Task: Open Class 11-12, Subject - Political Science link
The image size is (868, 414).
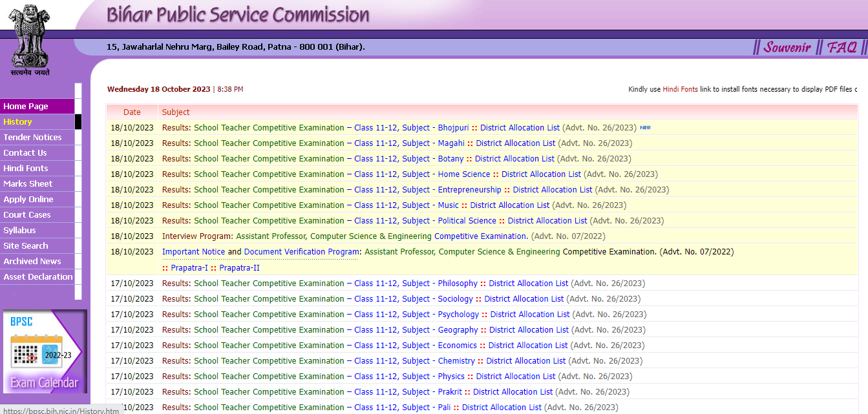Action: pyautogui.click(x=425, y=221)
